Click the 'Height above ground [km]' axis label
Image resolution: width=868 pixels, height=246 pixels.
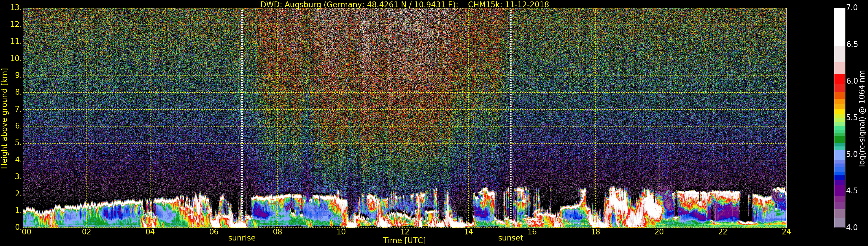(x=4, y=118)
